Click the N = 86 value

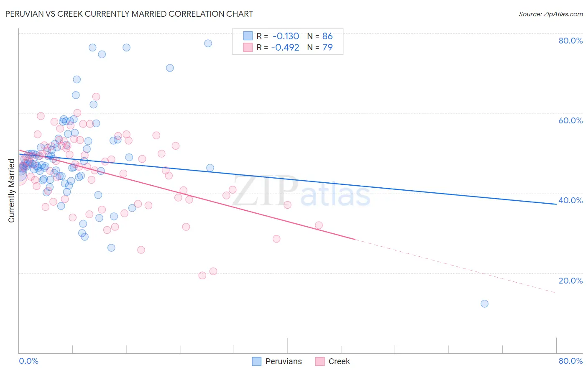(320, 36)
